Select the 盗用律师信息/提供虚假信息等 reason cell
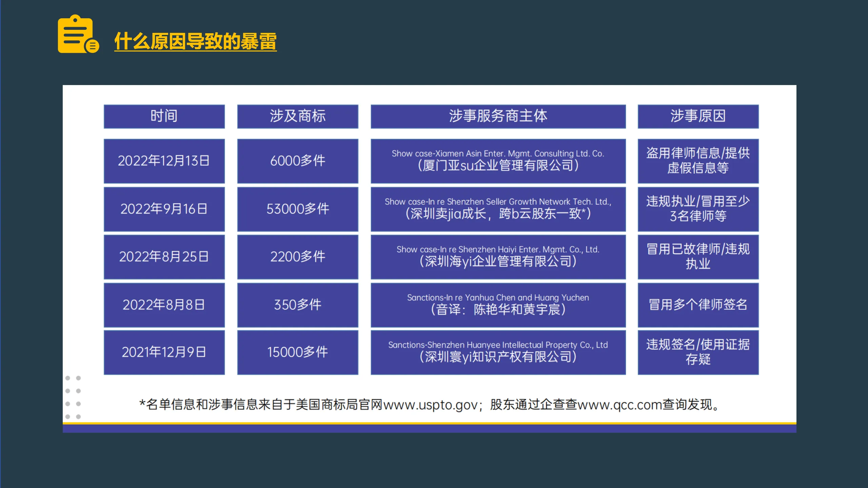This screenshot has width=868, height=488. point(698,161)
